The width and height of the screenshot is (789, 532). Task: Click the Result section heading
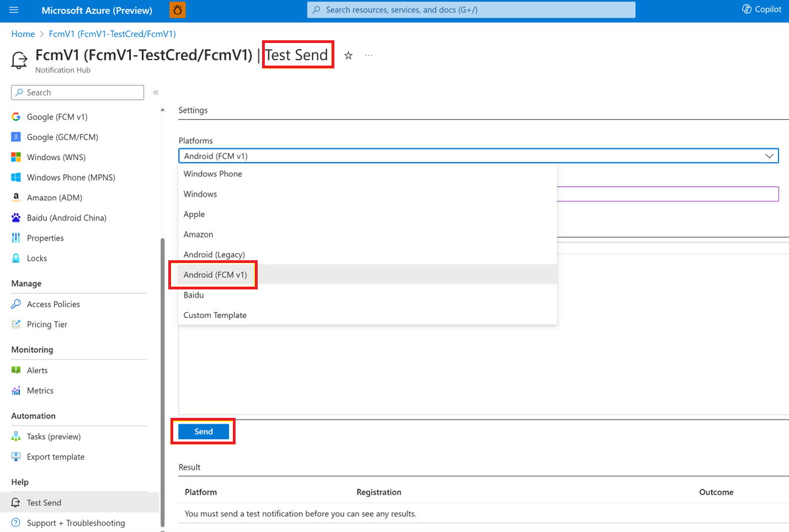189,467
